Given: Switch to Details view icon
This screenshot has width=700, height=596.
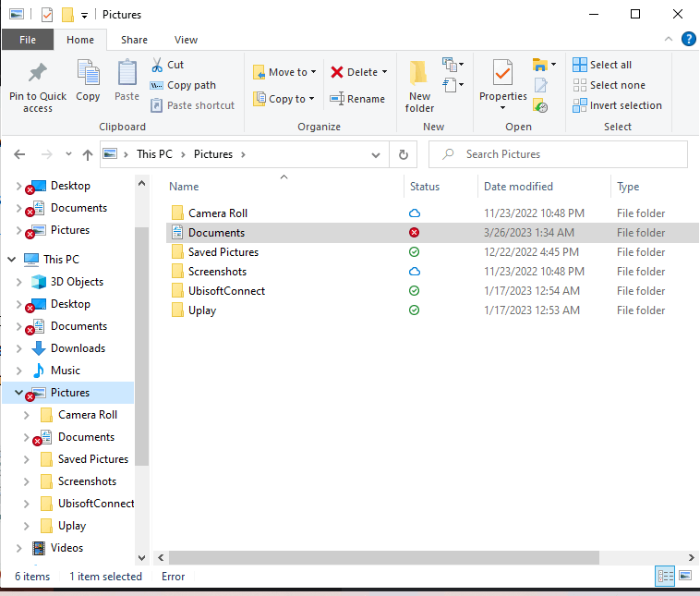Looking at the screenshot, I should [x=665, y=576].
